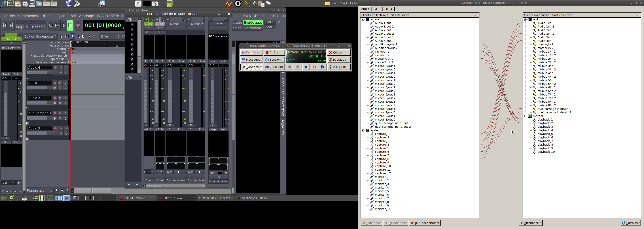Screen dimensions: 644x229
Task: Open the Ressort shuttle mode dropdown
Action: [38, 27]
